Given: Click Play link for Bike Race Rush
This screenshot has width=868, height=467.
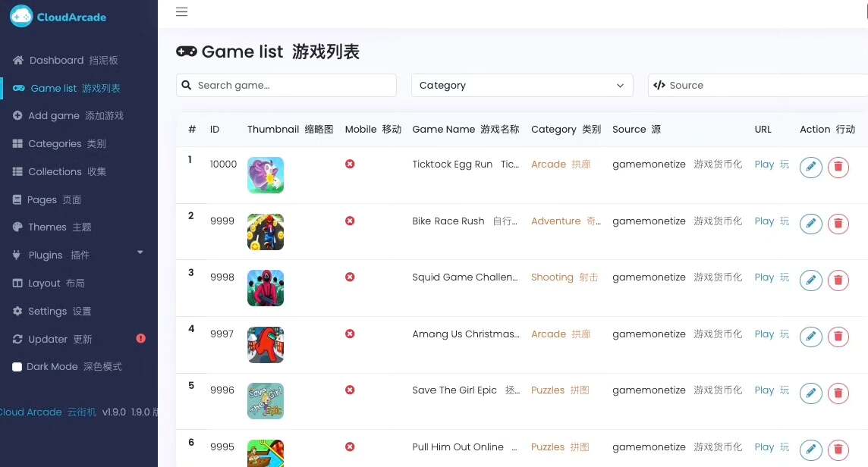Looking at the screenshot, I should click(x=772, y=221).
